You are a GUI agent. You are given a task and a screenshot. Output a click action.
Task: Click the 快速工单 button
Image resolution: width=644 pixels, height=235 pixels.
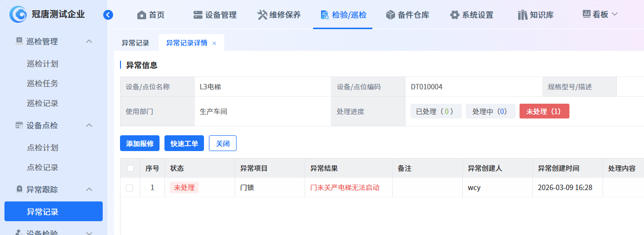184,144
